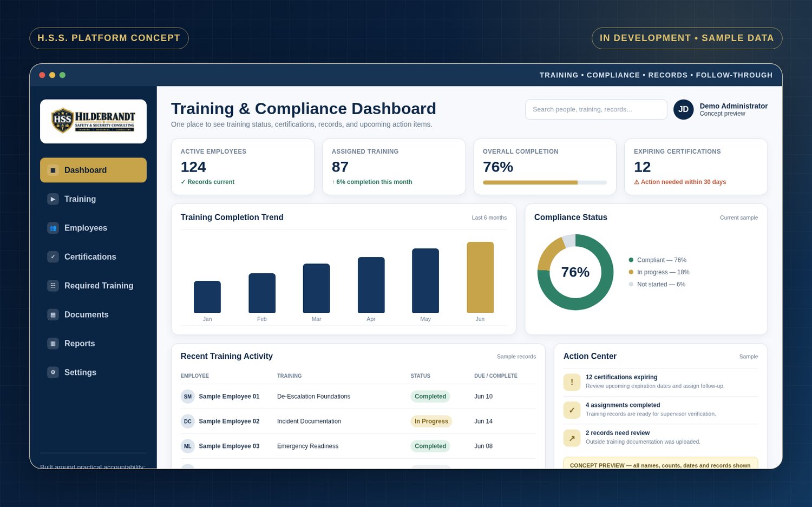Click the Compliant green legend dot
This screenshot has width=812, height=507.
[631, 260]
